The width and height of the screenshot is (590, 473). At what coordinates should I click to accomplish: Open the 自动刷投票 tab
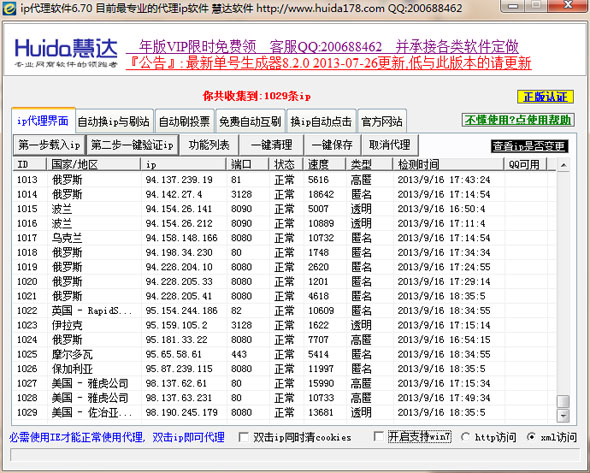[x=184, y=121]
